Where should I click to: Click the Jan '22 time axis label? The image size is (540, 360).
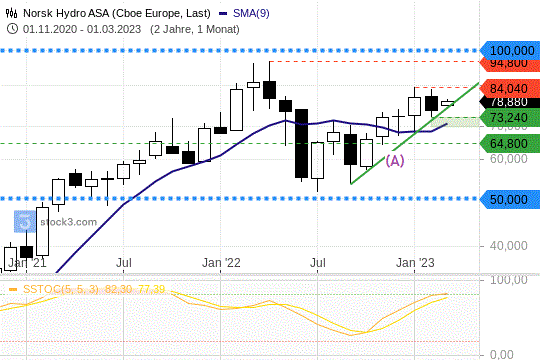pos(221,263)
